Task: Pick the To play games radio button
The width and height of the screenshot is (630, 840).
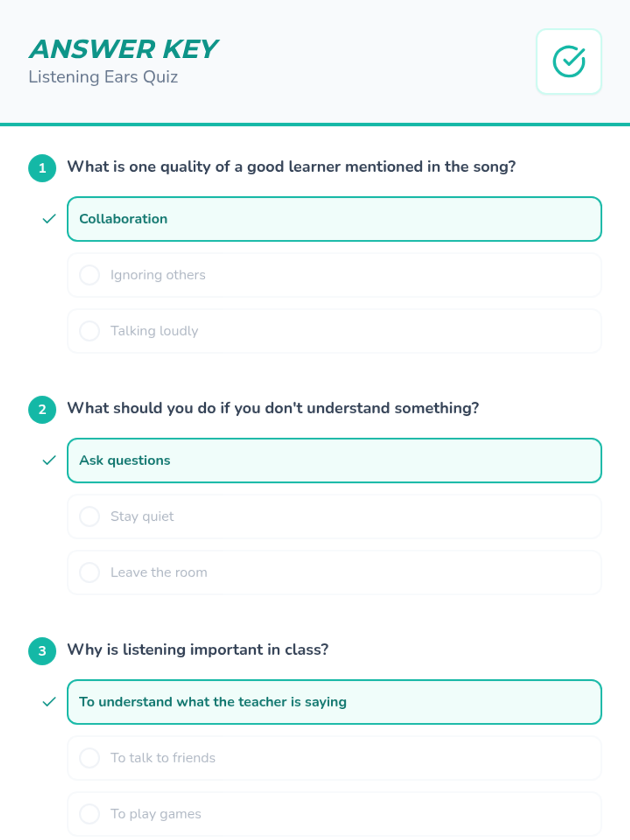Action: pyautogui.click(x=89, y=814)
